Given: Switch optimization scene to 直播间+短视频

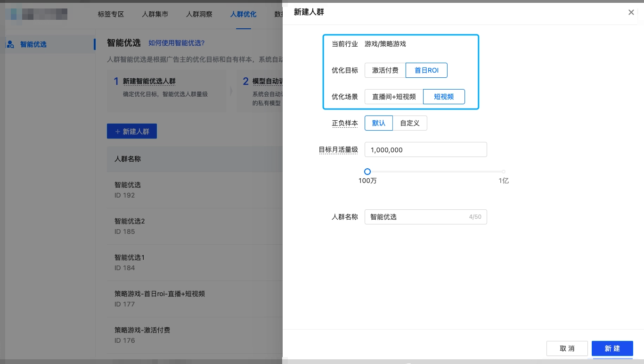Looking at the screenshot, I should coord(394,97).
